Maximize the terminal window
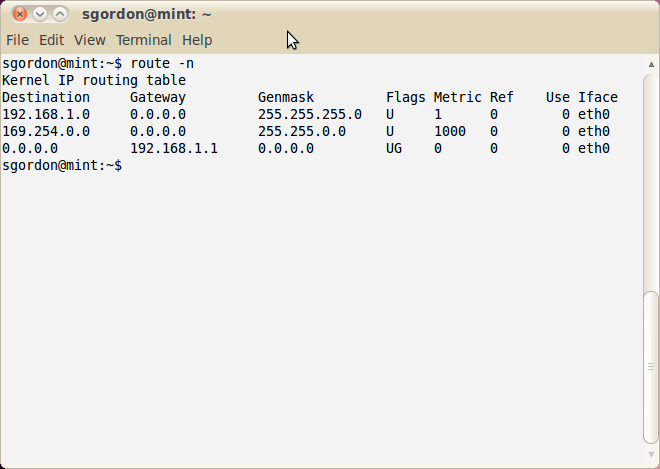 click(60, 14)
